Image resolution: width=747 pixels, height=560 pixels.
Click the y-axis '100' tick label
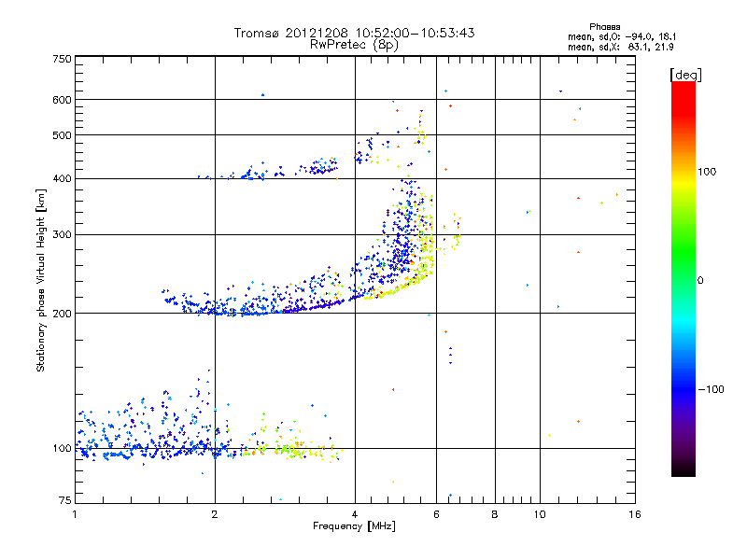tap(62, 448)
